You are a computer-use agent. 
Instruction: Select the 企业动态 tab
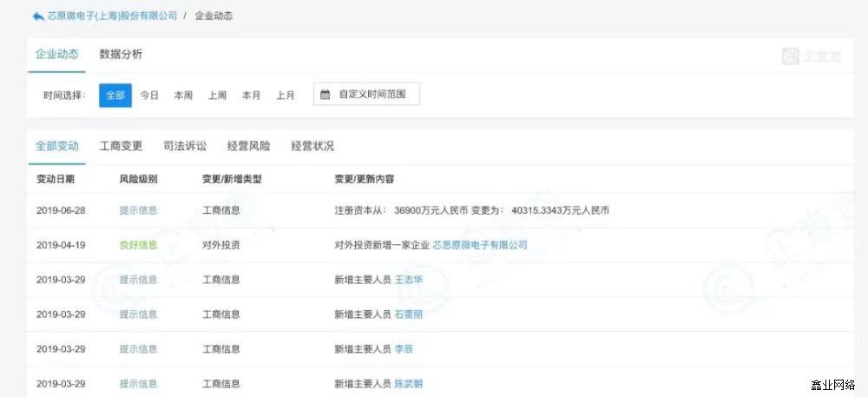click(56, 55)
